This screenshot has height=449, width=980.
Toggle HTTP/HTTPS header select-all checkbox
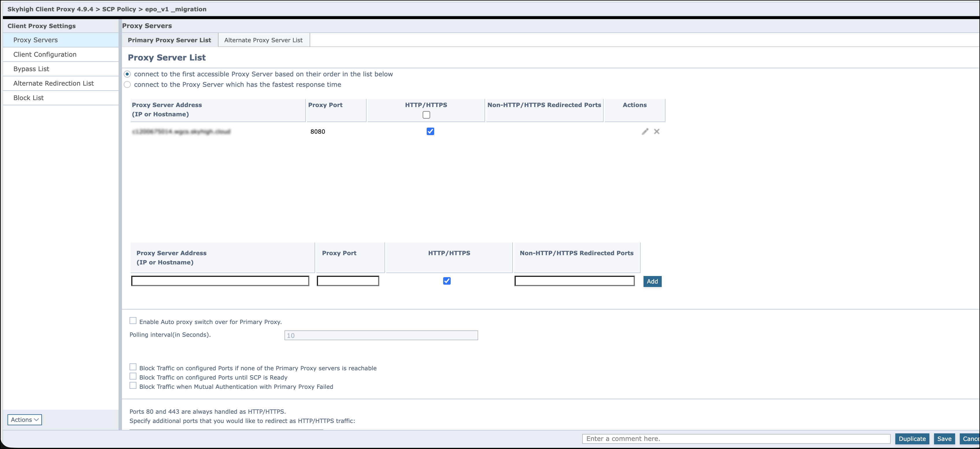click(x=426, y=115)
